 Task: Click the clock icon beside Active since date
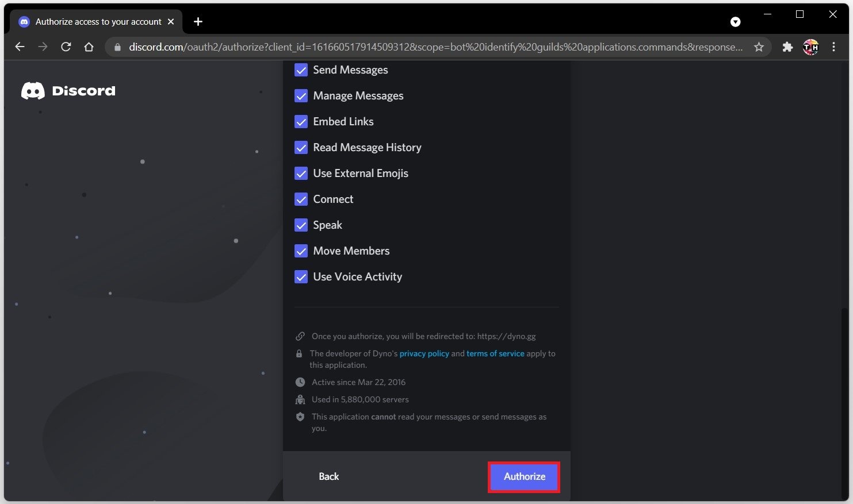(x=300, y=382)
